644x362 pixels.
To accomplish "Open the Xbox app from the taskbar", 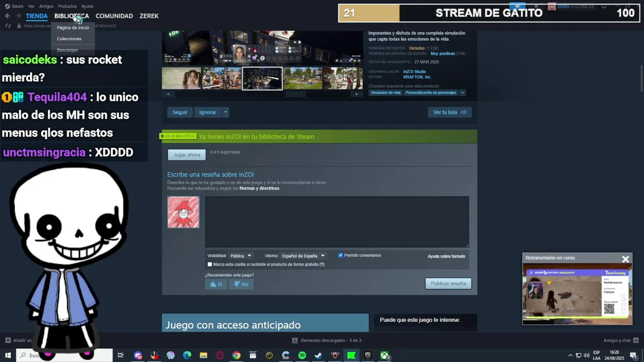I will (x=384, y=355).
